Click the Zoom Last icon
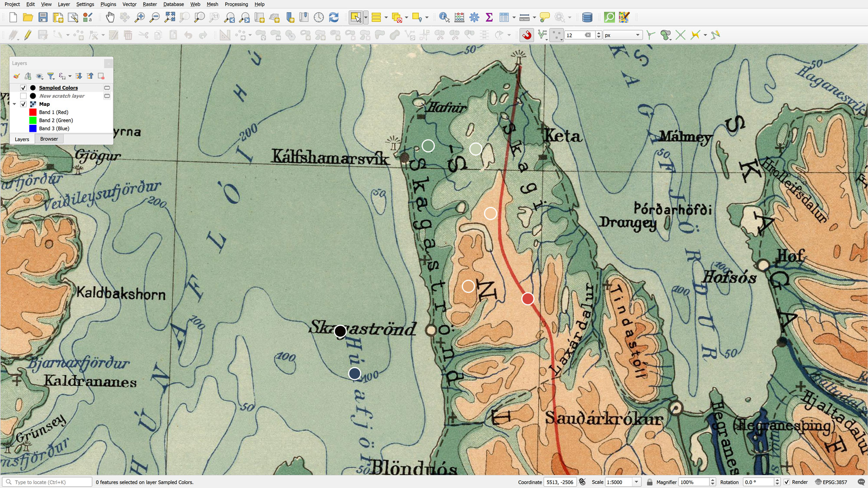 coord(230,17)
